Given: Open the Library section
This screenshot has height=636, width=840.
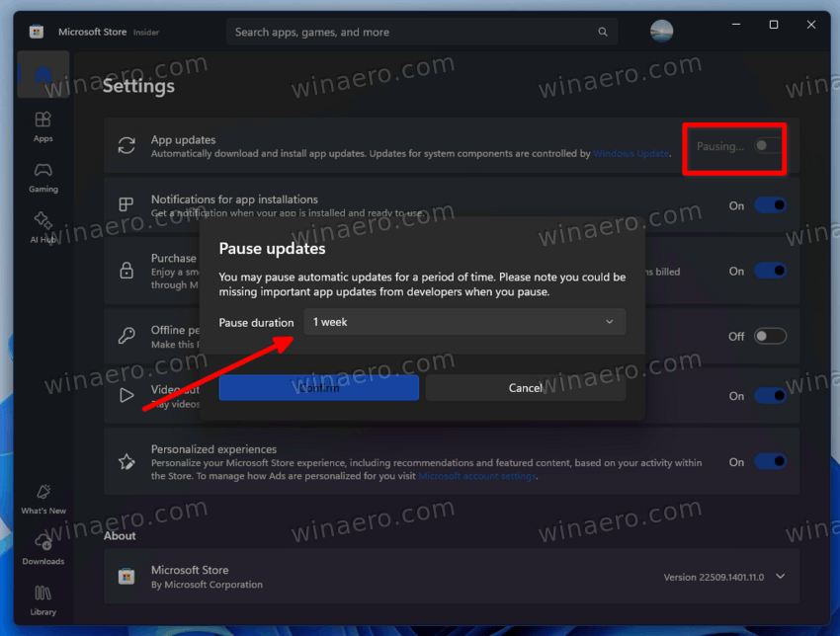Looking at the screenshot, I should [42, 598].
